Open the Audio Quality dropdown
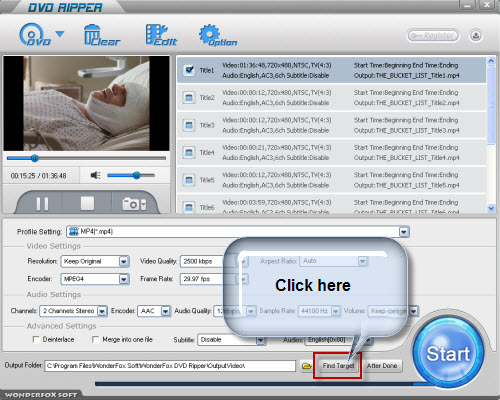This screenshot has height=400, width=500. tap(251, 311)
